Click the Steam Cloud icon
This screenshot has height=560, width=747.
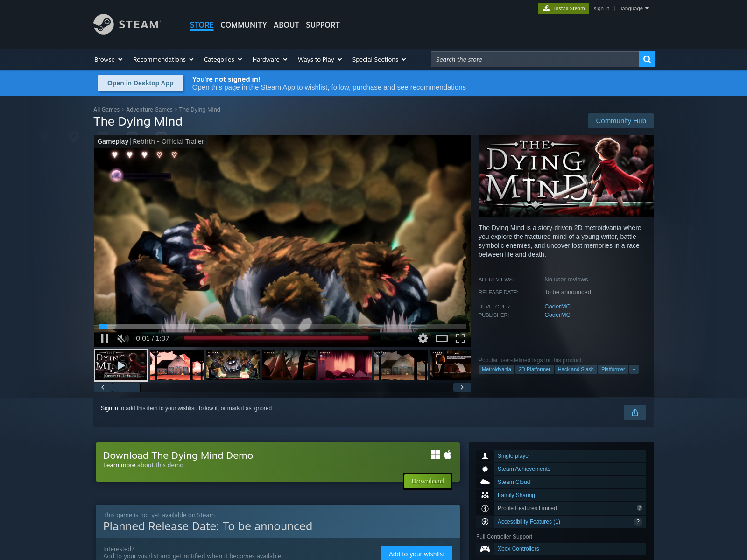tap(485, 482)
